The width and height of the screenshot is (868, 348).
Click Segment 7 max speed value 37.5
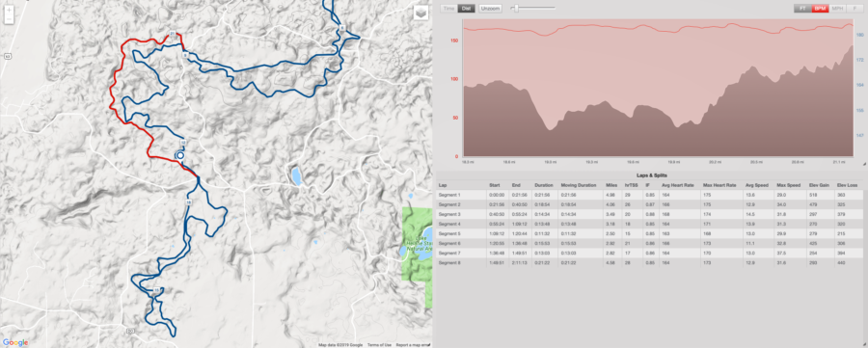[782, 253]
